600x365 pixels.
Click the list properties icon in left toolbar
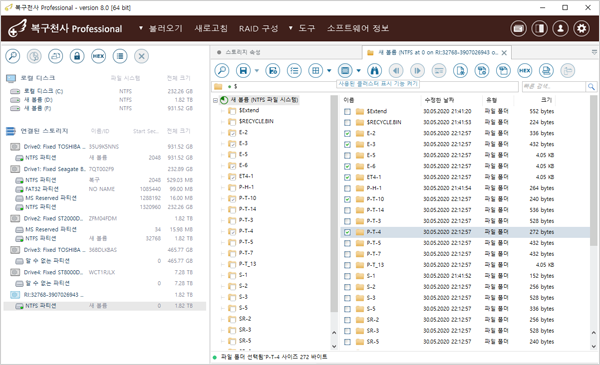[120, 56]
